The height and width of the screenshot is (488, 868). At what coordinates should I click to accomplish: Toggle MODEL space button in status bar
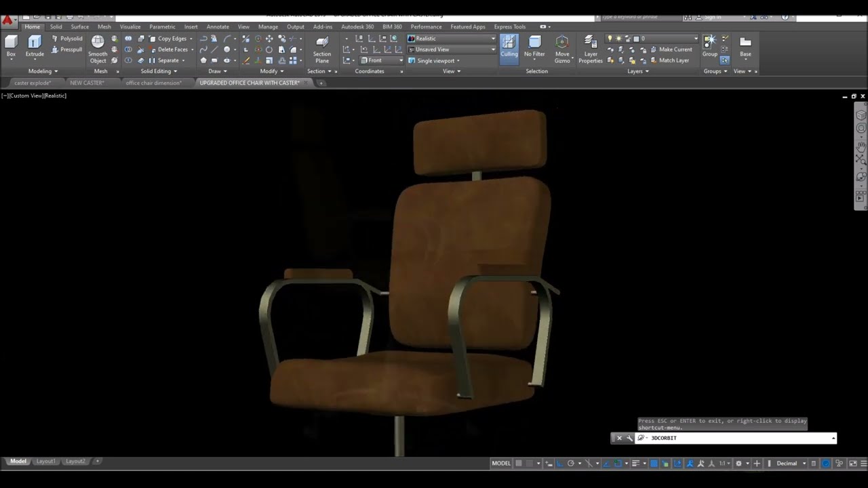501,464
